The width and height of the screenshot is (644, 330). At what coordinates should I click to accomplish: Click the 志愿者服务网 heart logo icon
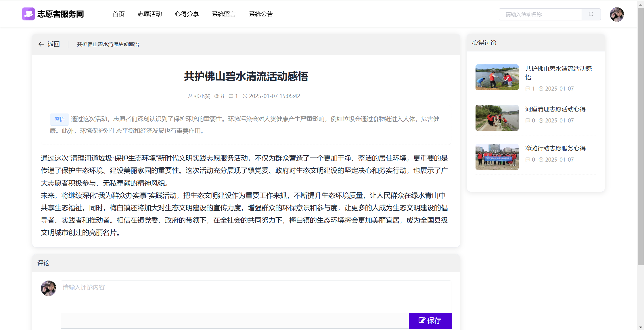tap(28, 14)
